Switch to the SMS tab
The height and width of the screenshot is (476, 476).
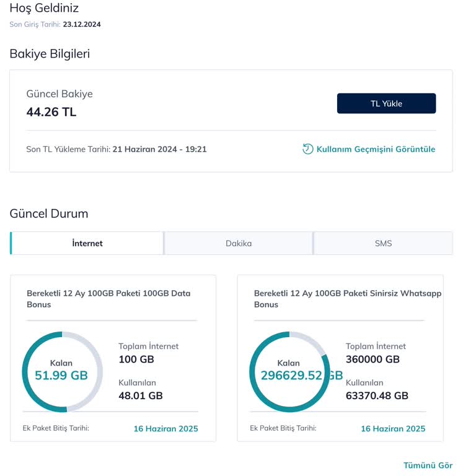[383, 243]
